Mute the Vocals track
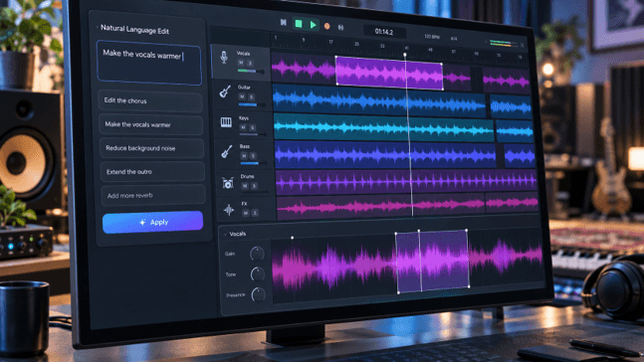 click(x=241, y=63)
